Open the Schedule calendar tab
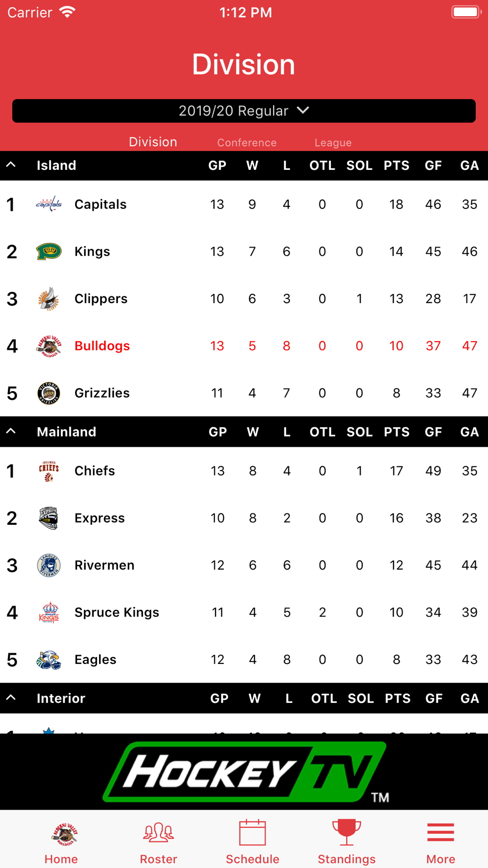Image resolution: width=488 pixels, height=868 pixels. point(252,842)
